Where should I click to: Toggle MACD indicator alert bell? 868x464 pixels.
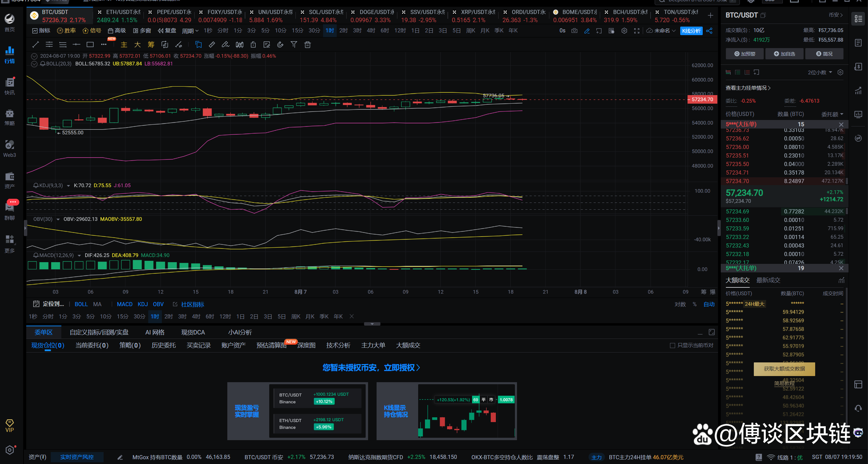(36, 255)
